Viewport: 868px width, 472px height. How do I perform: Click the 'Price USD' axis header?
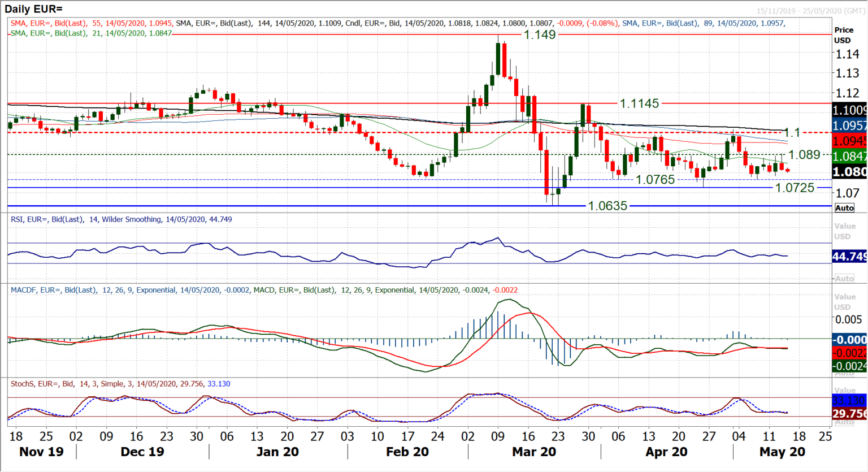point(844,35)
